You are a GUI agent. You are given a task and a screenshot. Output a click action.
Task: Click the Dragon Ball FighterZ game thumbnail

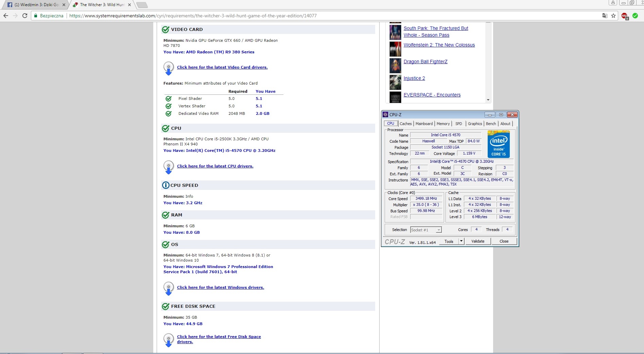click(395, 66)
